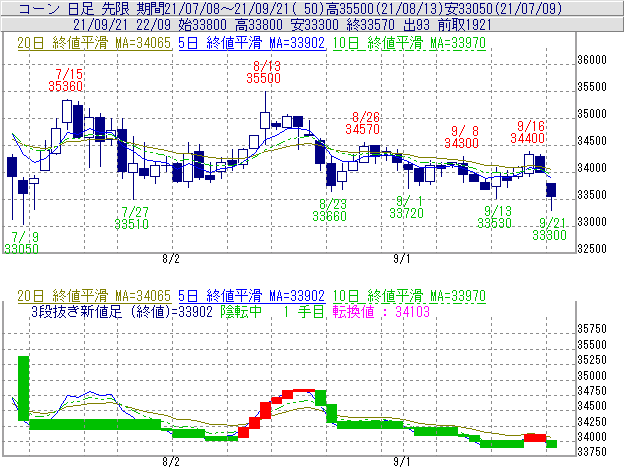Click upper chart 20日 終値平滑 MA=34065 legend
The width and height of the screenshot is (624, 475).
click(94, 43)
